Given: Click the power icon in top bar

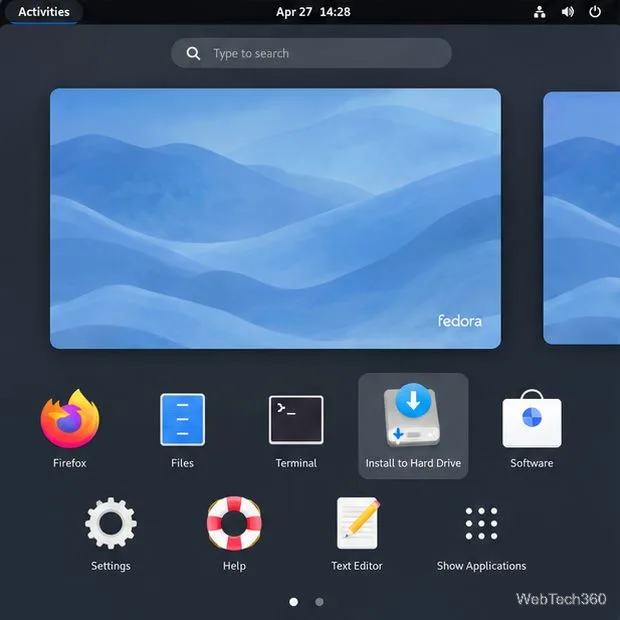Looking at the screenshot, I should point(595,12).
